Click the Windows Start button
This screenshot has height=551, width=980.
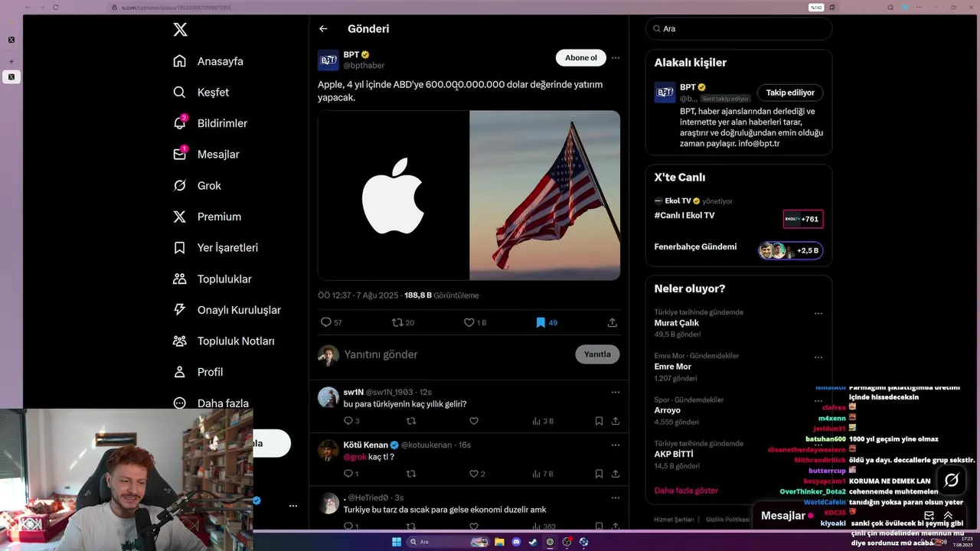tap(397, 542)
